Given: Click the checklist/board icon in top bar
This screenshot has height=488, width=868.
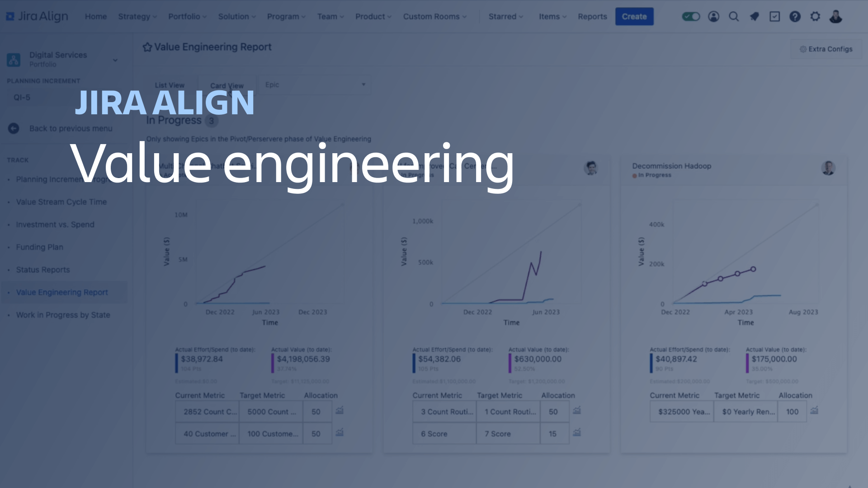Looking at the screenshot, I should (775, 17).
